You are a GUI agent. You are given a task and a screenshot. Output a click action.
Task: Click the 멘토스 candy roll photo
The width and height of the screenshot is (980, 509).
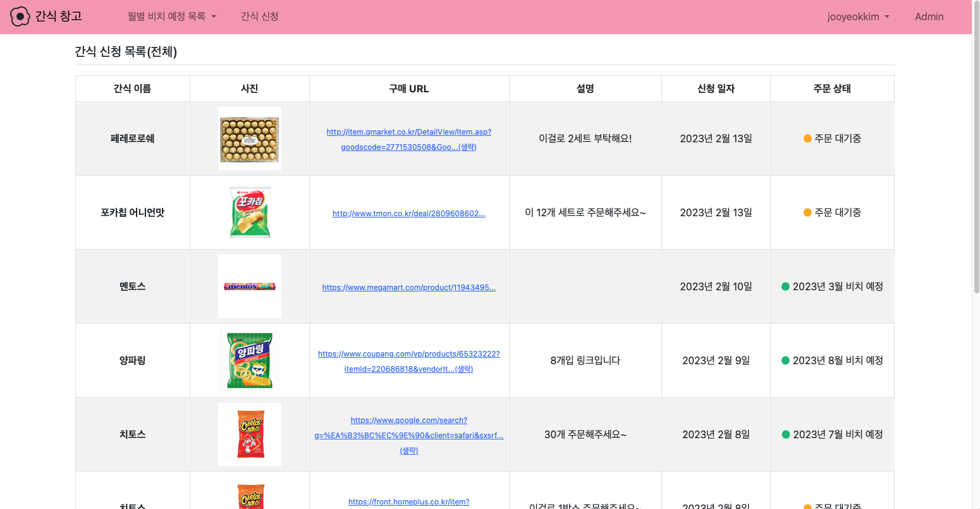tap(250, 286)
